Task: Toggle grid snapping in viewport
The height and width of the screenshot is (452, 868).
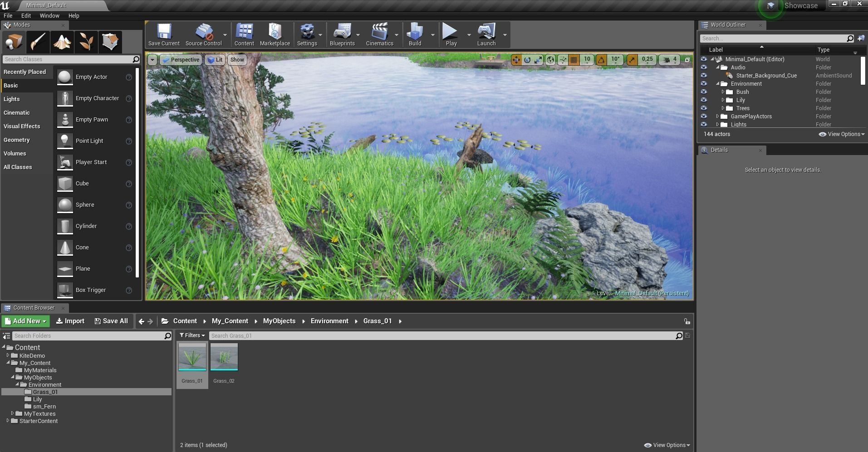Action: click(x=574, y=60)
